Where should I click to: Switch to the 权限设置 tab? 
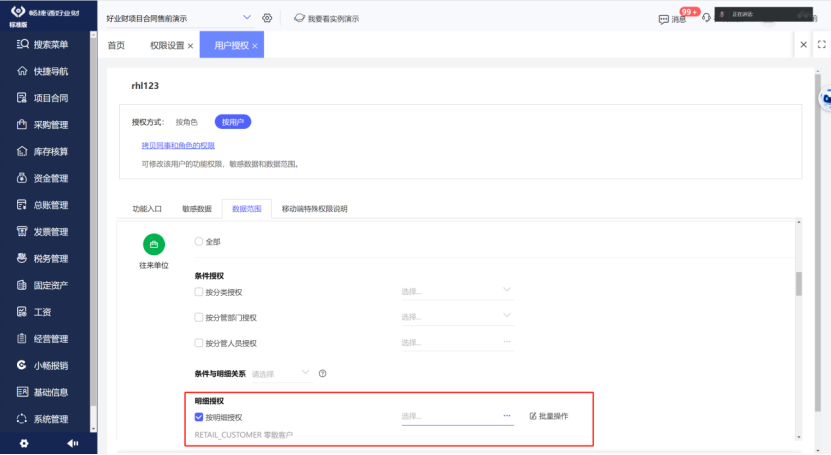(167, 46)
